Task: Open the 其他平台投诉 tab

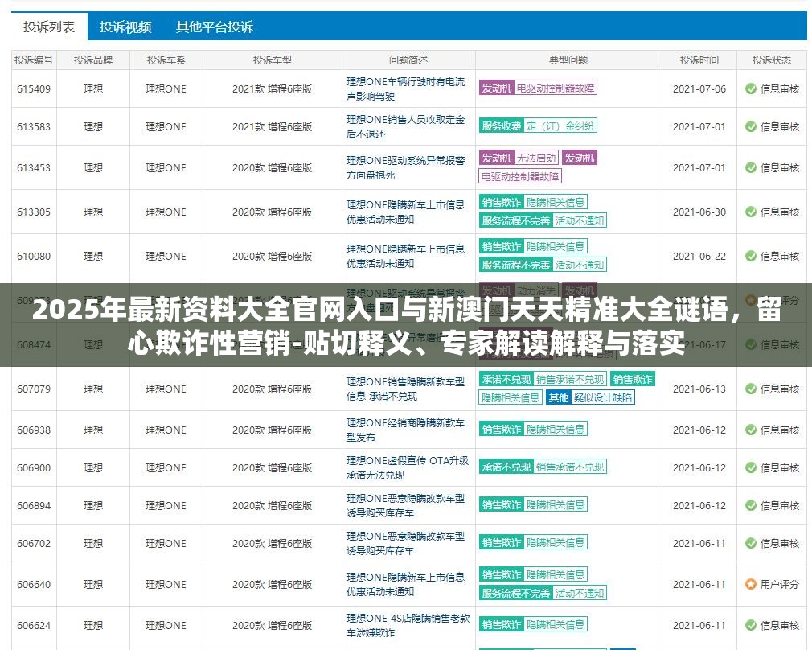Action: click(x=215, y=27)
